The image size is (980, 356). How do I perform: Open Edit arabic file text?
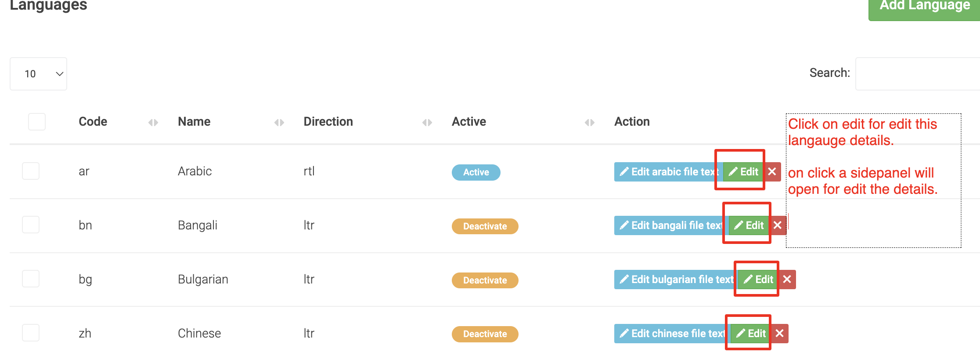click(668, 172)
